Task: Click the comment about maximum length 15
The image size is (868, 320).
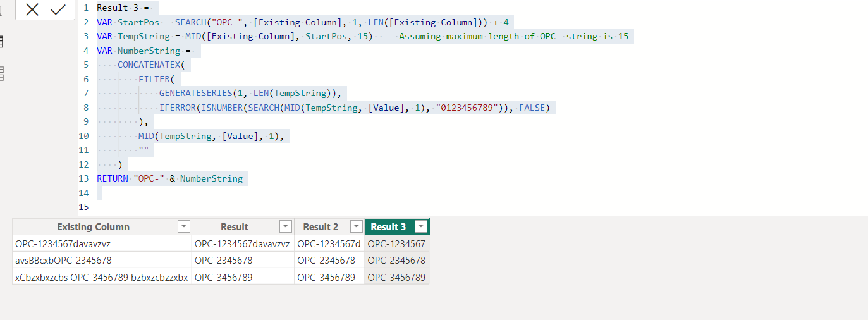Action: point(506,36)
